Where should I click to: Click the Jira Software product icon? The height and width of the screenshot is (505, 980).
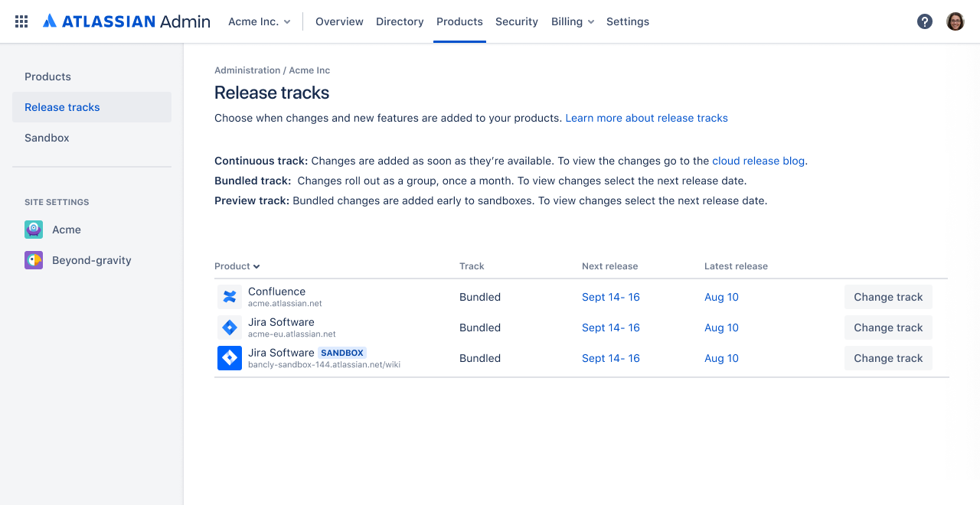[x=229, y=327]
